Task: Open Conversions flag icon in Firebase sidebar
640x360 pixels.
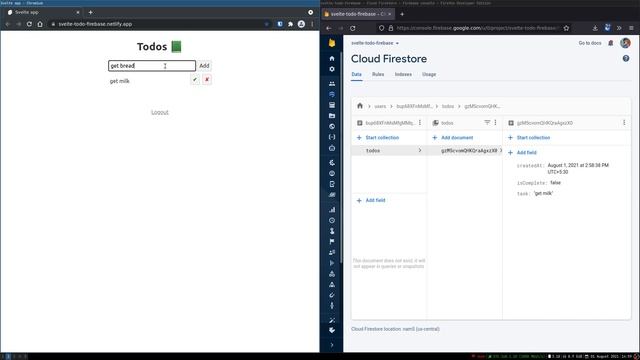Action: (x=332, y=242)
